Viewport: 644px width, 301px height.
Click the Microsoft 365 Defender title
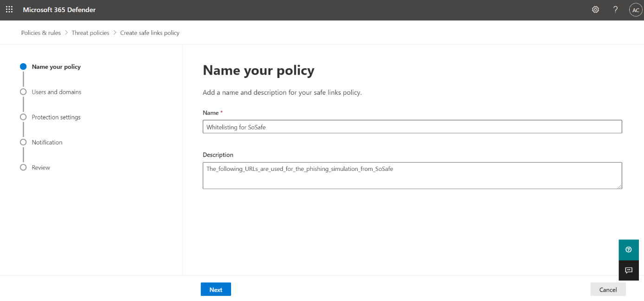(59, 10)
